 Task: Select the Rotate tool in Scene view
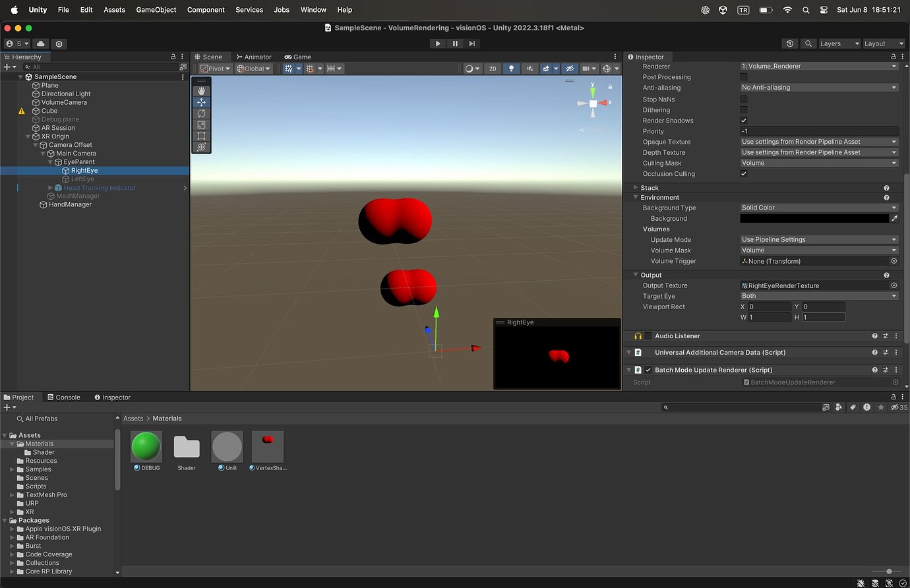pos(201,113)
